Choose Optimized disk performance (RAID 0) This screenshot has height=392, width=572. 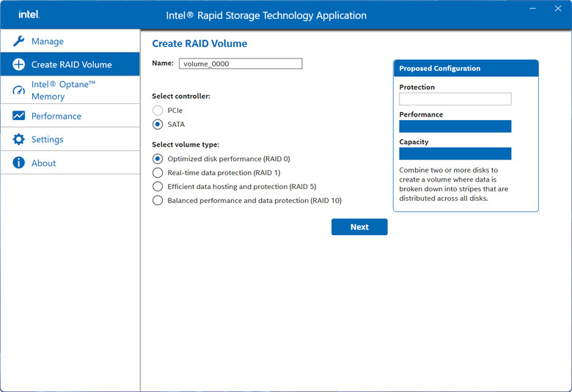pyautogui.click(x=158, y=158)
